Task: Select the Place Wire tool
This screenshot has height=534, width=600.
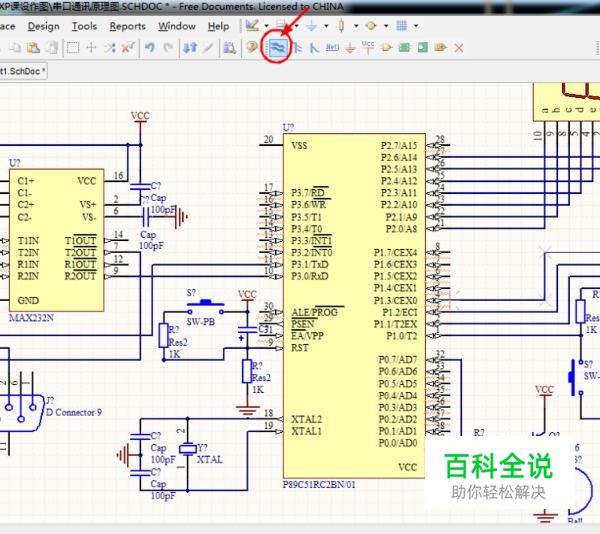Action: (277, 48)
